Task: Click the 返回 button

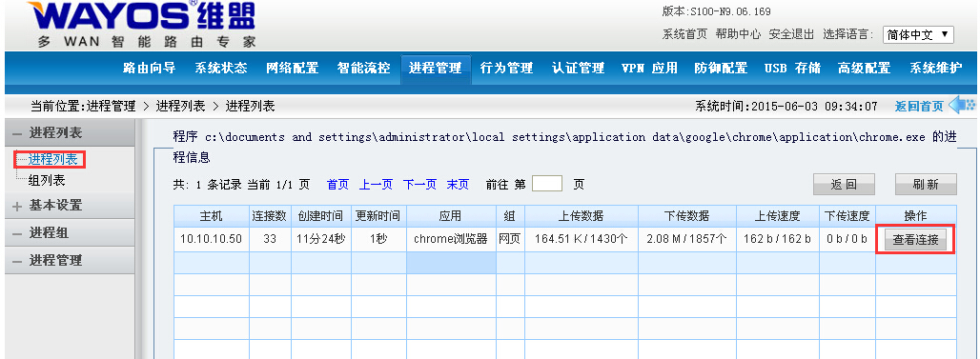Action: 844,185
